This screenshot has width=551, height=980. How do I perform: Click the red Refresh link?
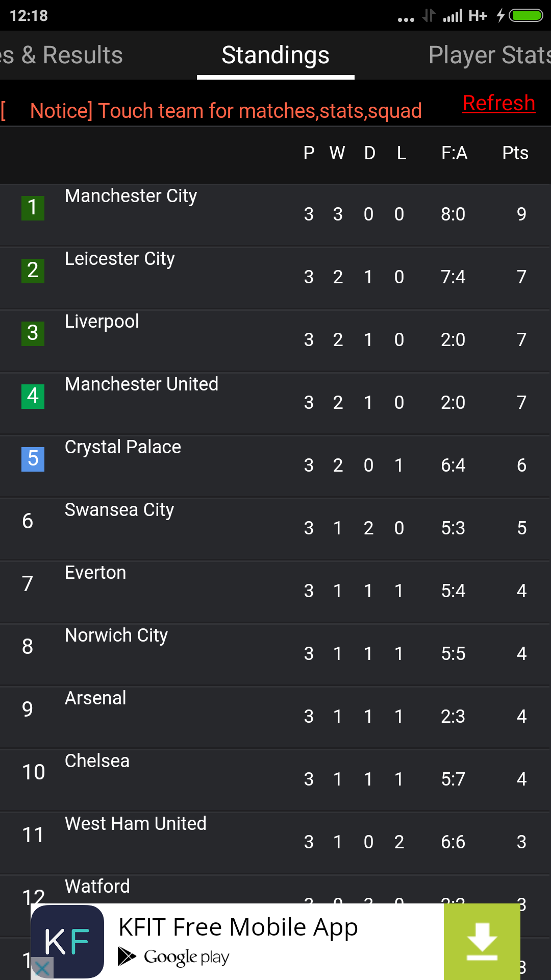tap(498, 103)
